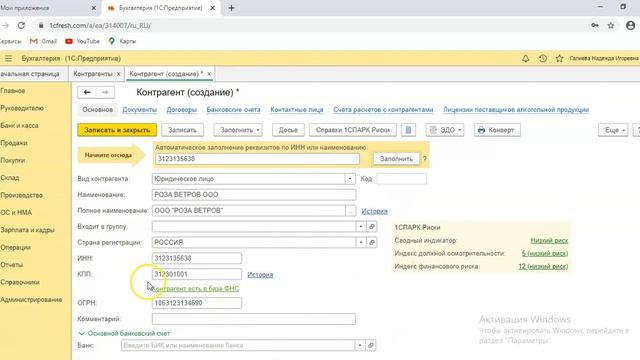Switch to Документы section
This screenshot has height=360, width=640.
[140, 110]
